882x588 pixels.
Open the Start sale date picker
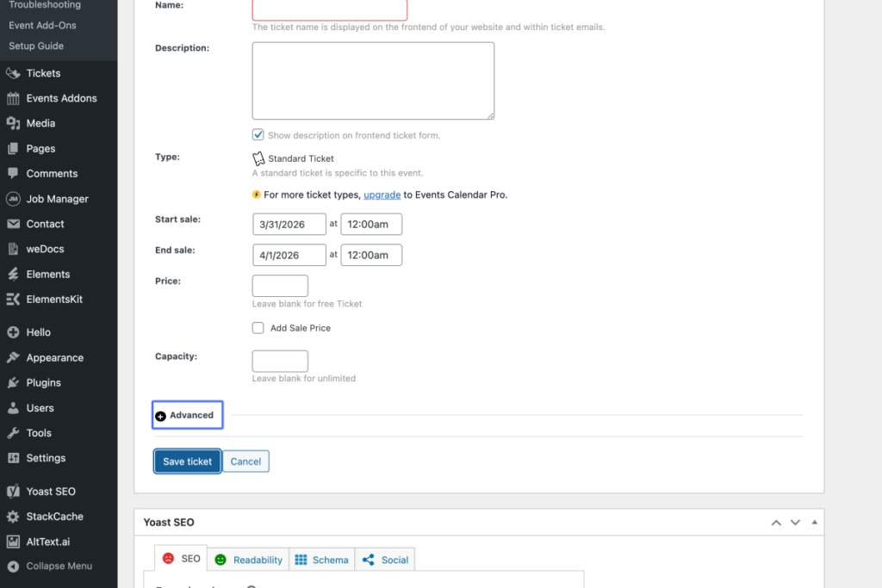(x=289, y=225)
